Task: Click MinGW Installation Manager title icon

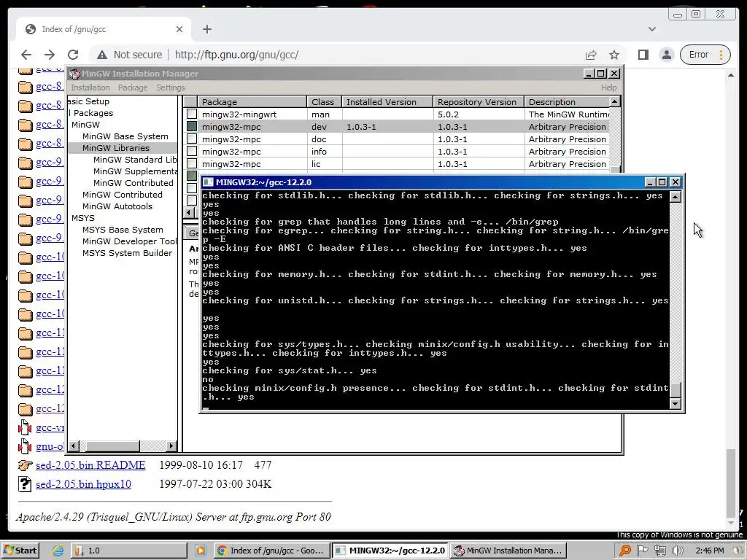Action: 74,74
